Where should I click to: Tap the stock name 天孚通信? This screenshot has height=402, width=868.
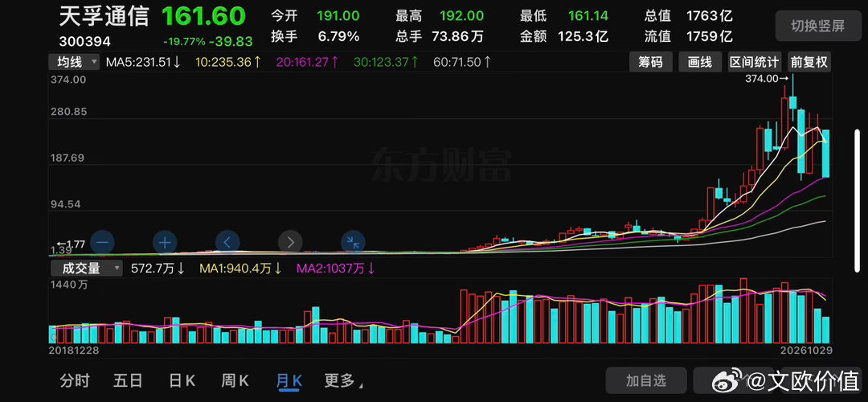click(x=104, y=17)
